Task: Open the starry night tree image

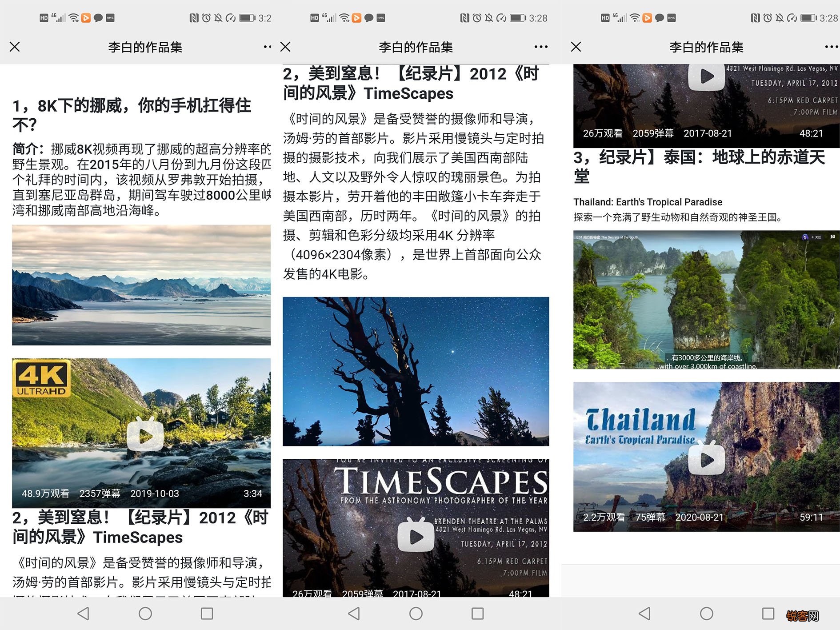Action: click(x=416, y=371)
